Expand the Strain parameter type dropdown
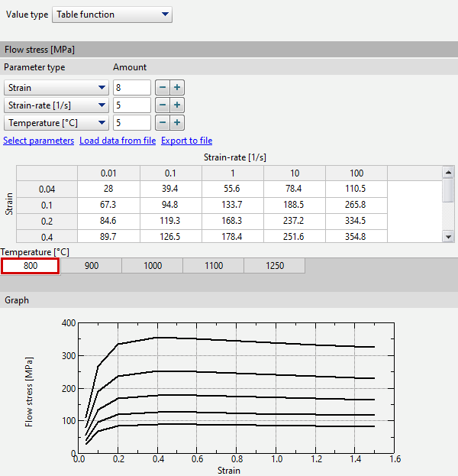The width and height of the screenshot is (458, 476). point(56,88)
